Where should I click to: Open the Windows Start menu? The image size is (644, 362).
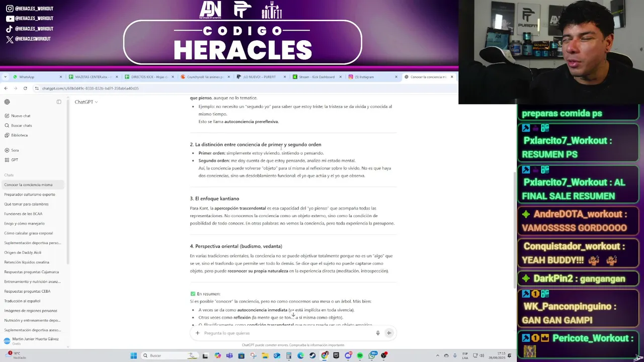pyautogui.click(x=133, y=355)
